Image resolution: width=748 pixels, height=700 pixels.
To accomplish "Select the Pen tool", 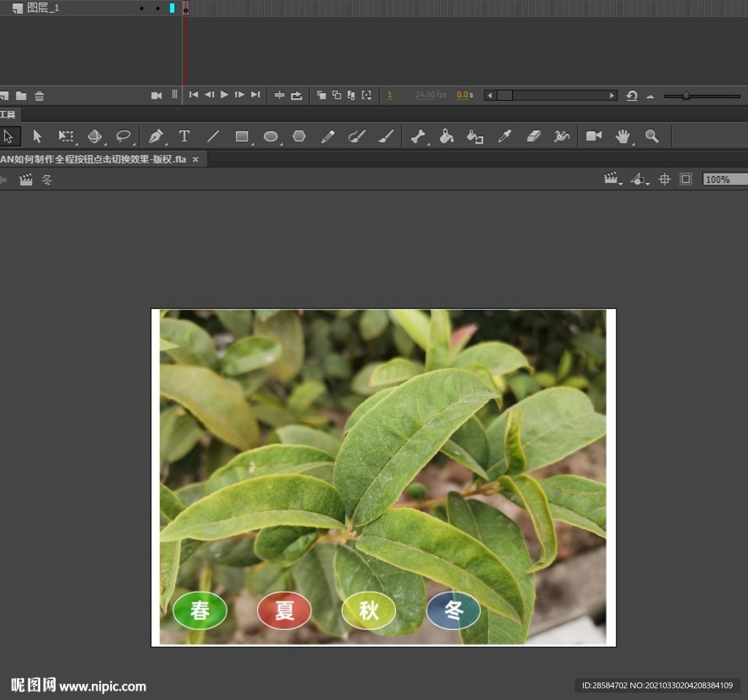I will click(156, 137).
